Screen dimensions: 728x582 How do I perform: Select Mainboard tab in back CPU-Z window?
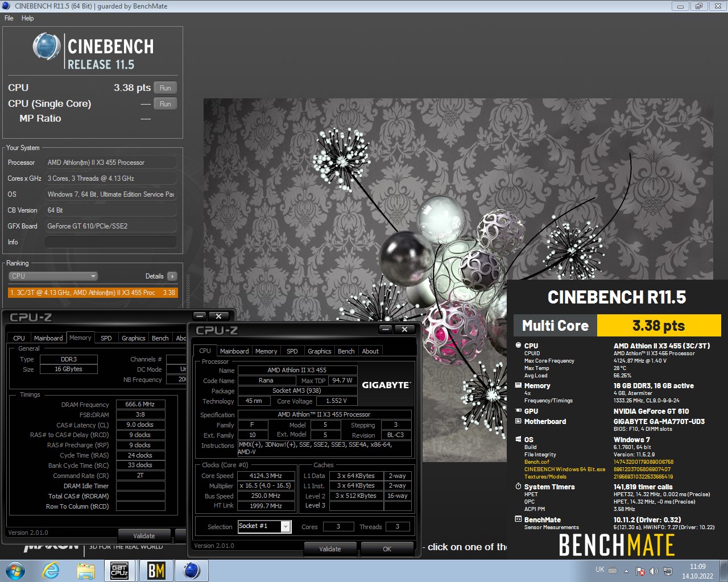(48, 338)
